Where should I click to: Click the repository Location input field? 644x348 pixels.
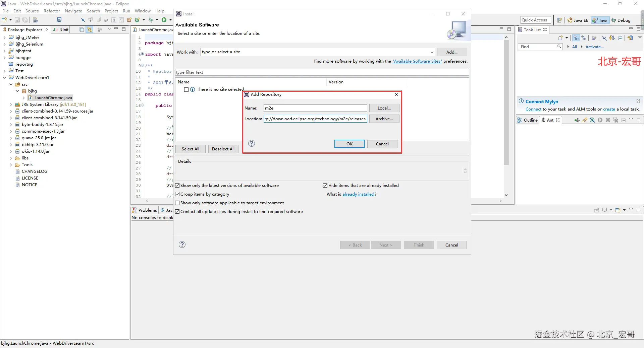315,119
